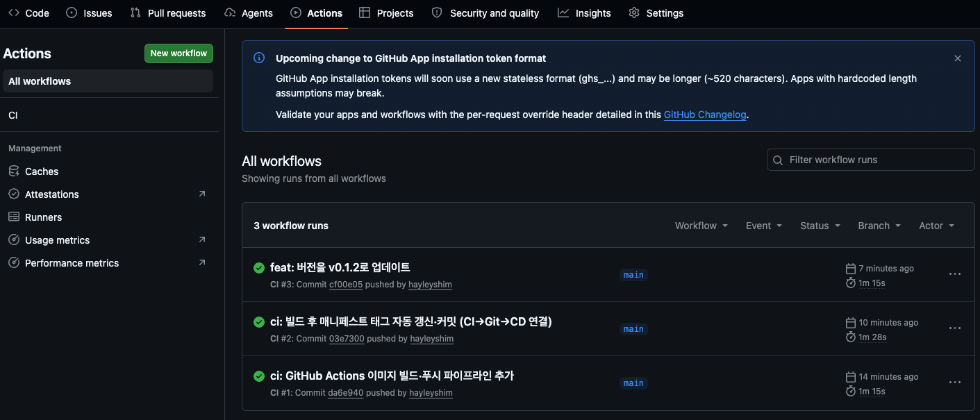Image resolution: width=980 pixels, height=420 pixels.
Task: Open more options menu for CI #1 run
Action: click(955, 383)
